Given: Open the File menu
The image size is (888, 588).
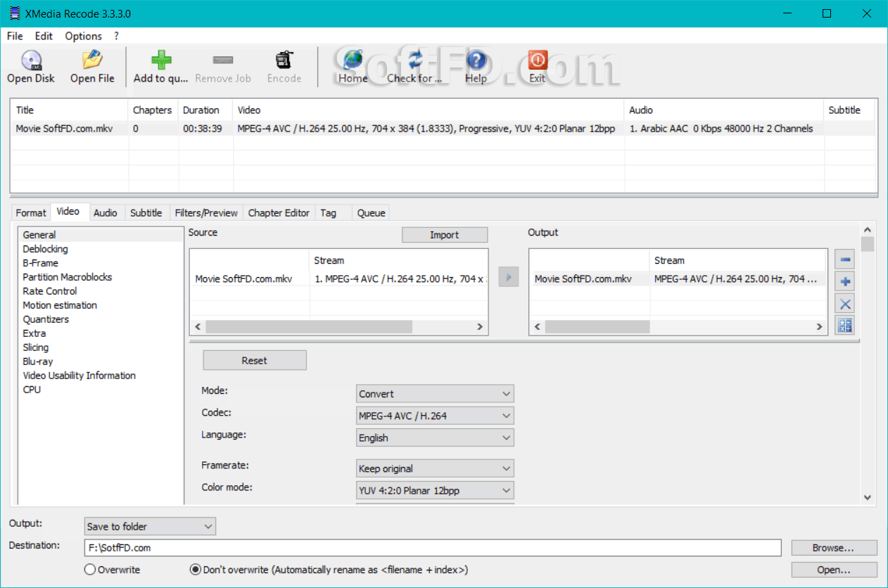Looking at the screenshot, I should [x=15, y=36].
